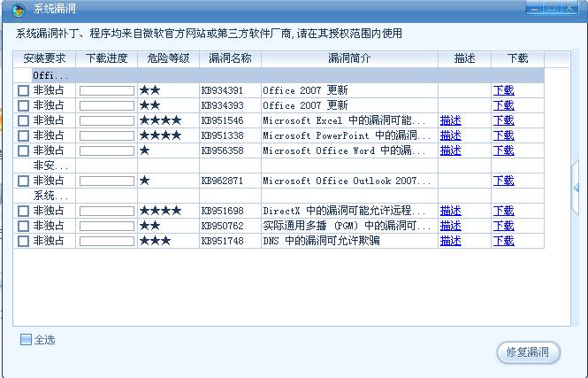Expand side panel with the arrow handle

576,188
